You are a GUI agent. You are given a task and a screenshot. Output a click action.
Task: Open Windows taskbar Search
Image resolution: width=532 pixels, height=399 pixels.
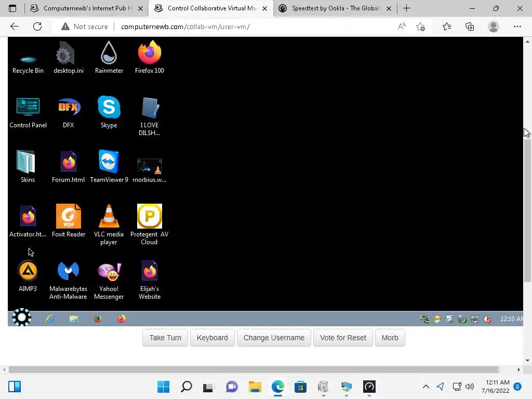pyautogui.click(x=187, y=387)
